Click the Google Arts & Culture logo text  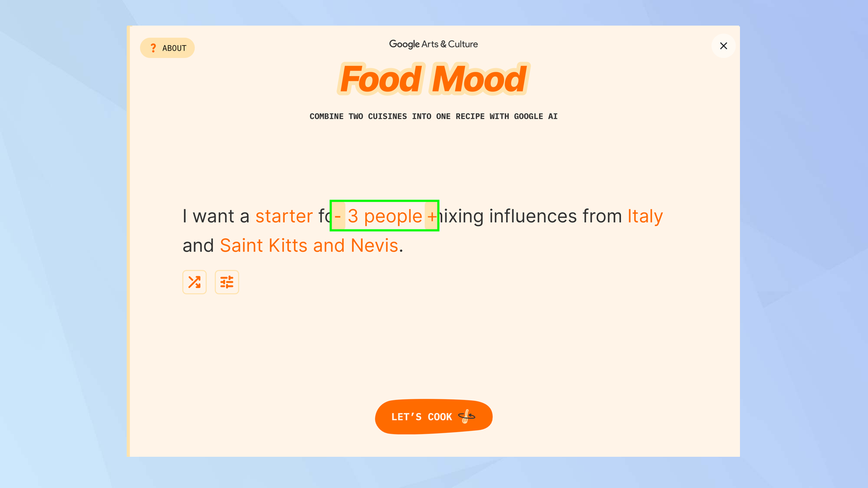point(434,44)
